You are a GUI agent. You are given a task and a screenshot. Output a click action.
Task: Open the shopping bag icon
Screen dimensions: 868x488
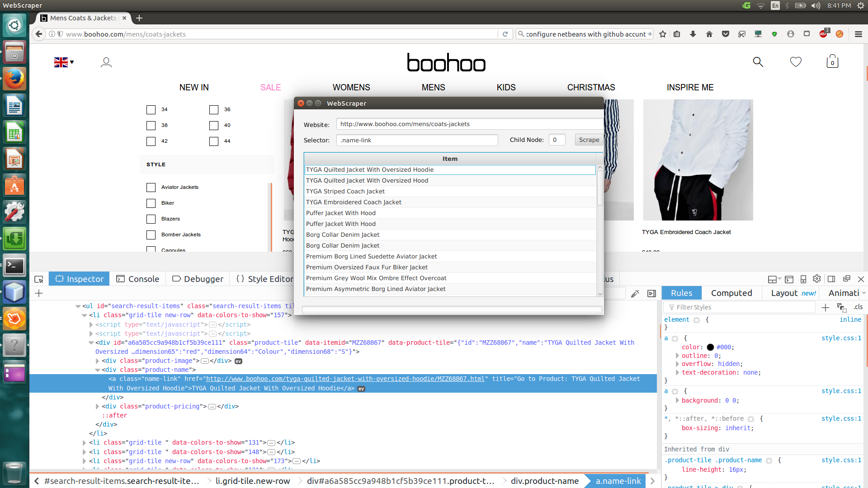[x=832, y=61]
